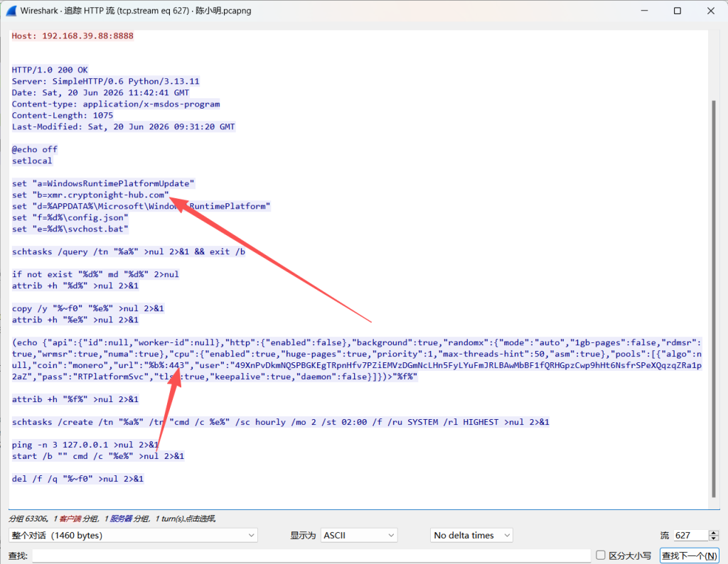728x564 pixels.
Task: Toggle the case-sensitive (区分大小写) checkbox
Action: (600, 555)
